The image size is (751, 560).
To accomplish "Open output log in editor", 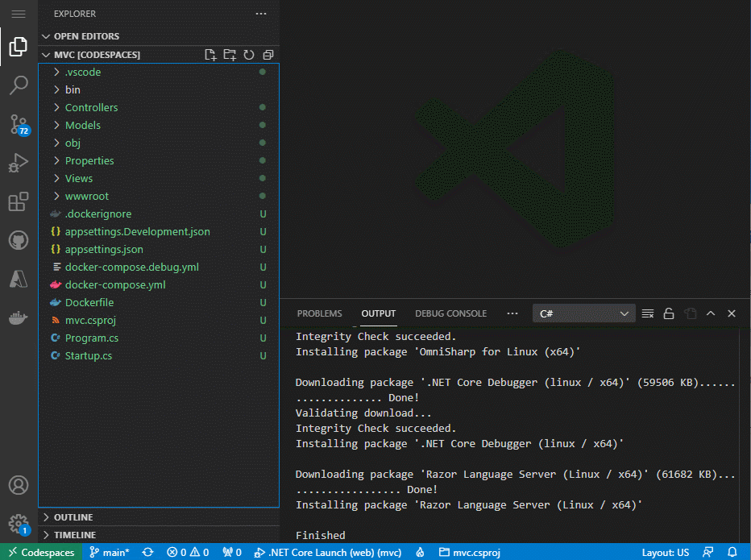I will 691,313.
